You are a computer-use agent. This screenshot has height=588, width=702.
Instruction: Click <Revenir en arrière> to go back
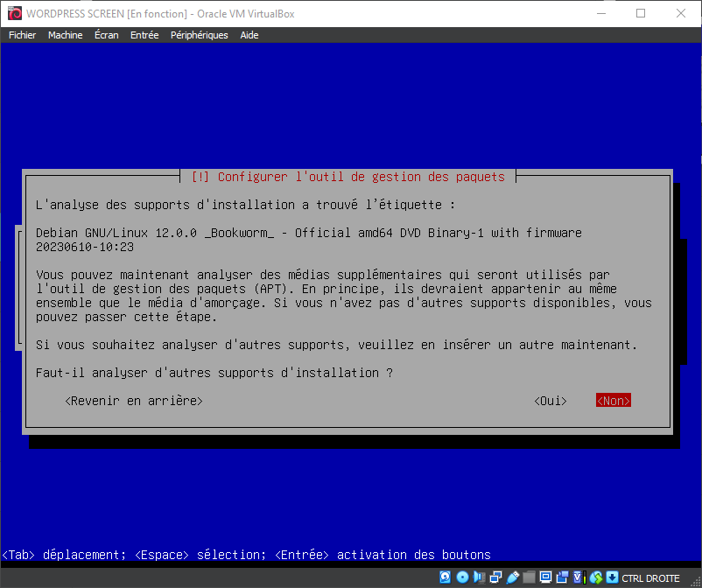pos(134,401)
